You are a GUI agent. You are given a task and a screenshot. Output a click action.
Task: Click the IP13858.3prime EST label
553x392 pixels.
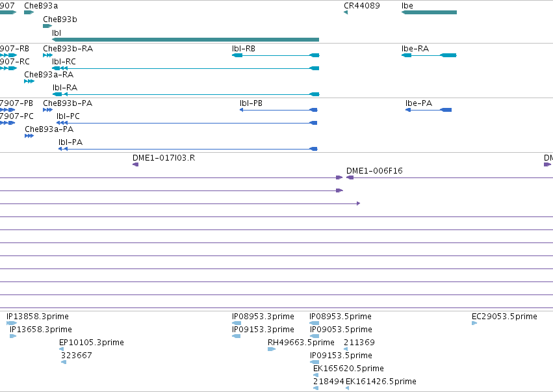coord(38,317)
